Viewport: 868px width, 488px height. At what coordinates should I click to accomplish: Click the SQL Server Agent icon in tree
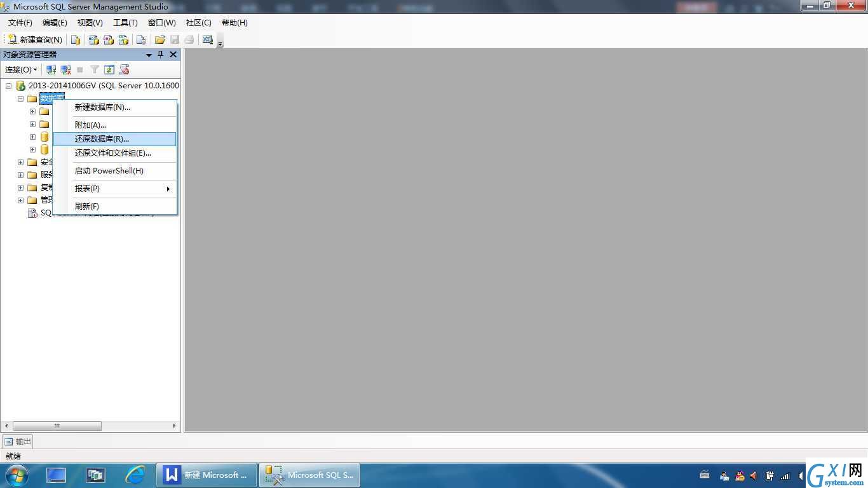pos(32,213)
